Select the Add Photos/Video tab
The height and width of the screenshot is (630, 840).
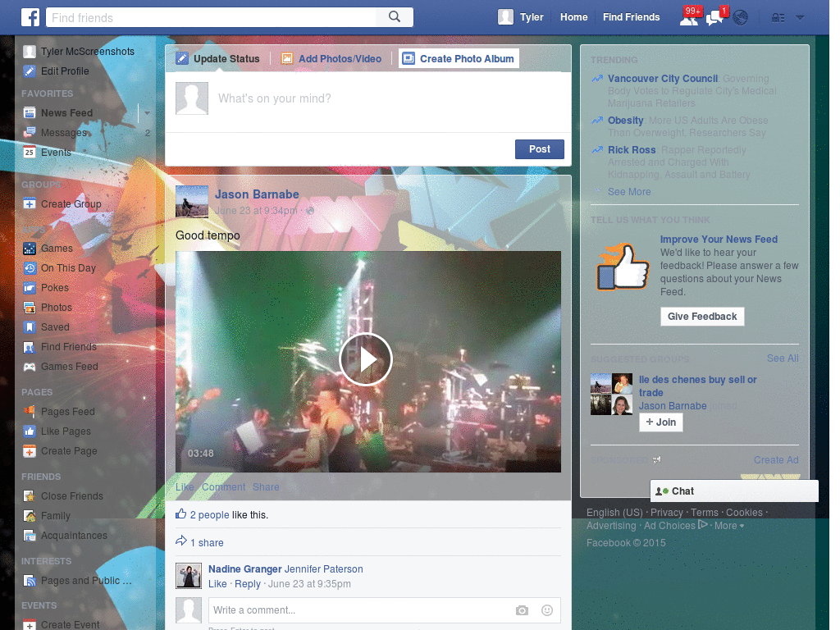(332, 59)
